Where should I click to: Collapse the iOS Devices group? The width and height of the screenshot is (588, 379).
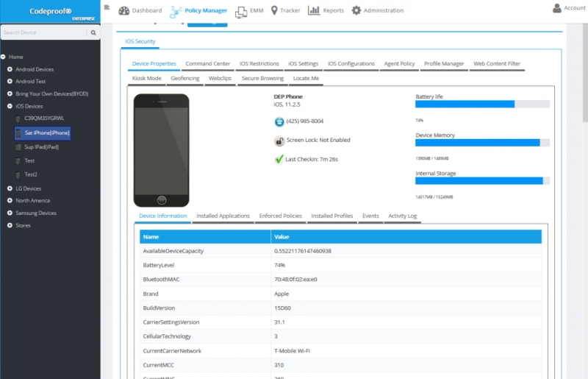pos(10,106)
